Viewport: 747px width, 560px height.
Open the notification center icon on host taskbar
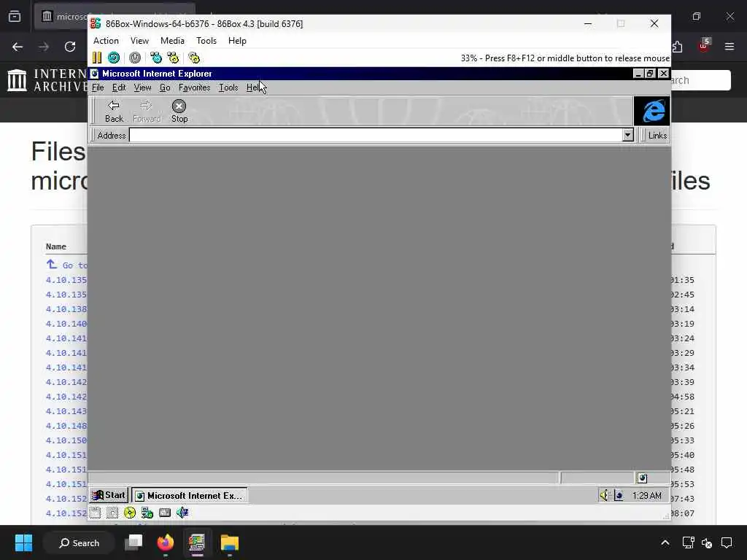(x=727, y=542)
